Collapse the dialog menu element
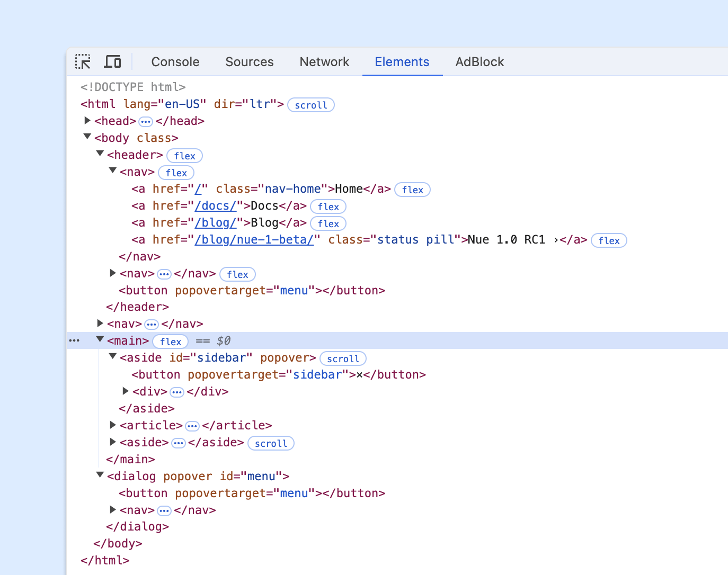 pyautogui.click(x=100, y=475)
